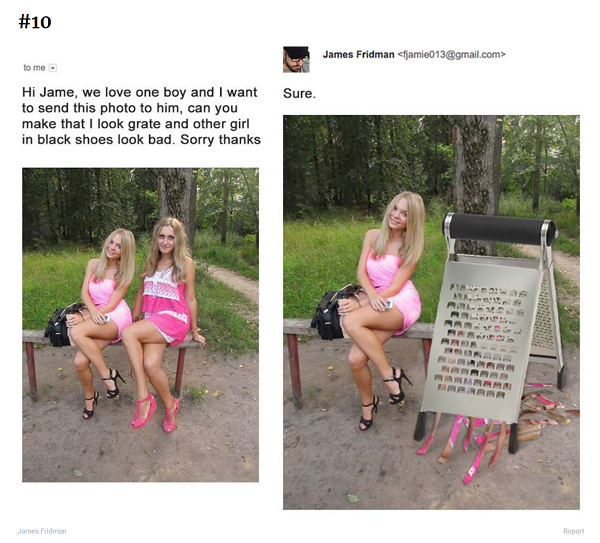Open the Report link at bottom right
The image size is (600, 543).
coord(573,531)
